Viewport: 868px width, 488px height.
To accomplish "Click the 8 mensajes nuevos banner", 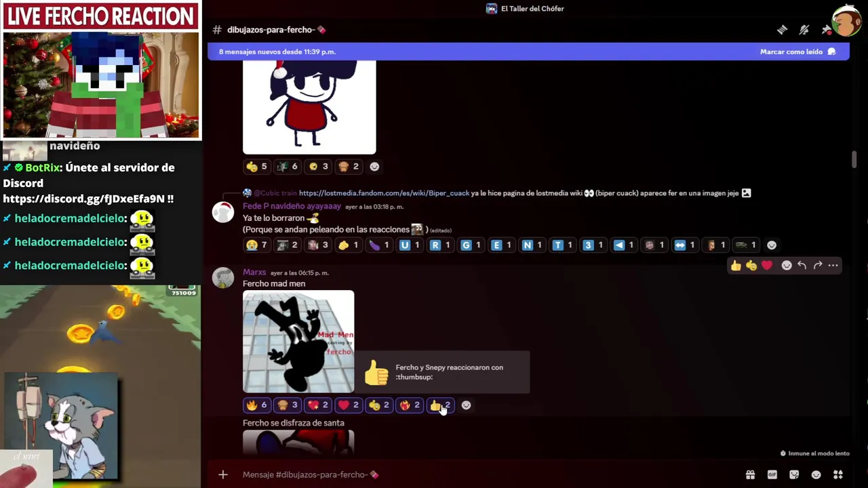I will (528, 52).
